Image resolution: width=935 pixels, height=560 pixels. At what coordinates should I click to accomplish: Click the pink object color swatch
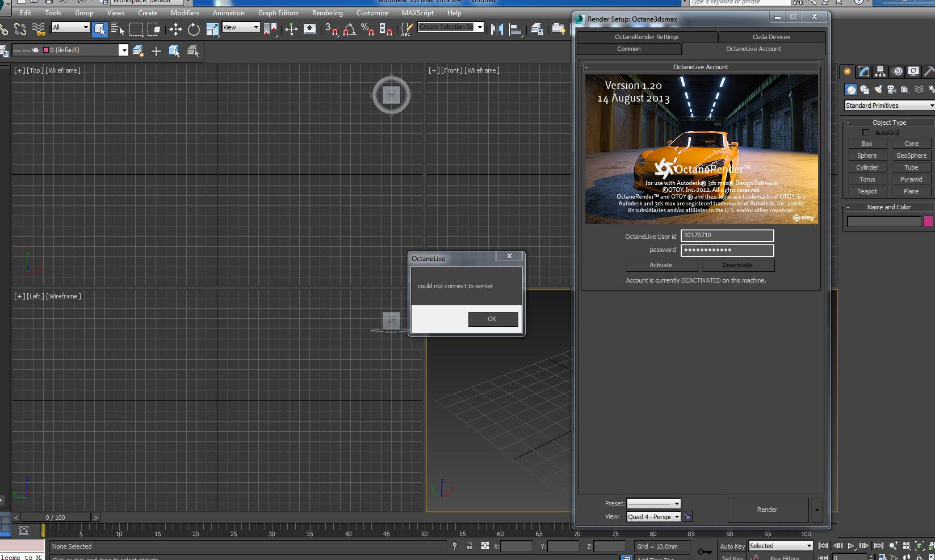(x=928, y=221)
